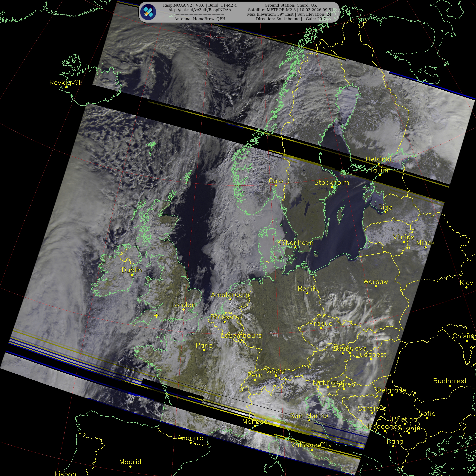Click the Dublin city dot marker
Screen dimensions: 476x476
tap(132, 275)
